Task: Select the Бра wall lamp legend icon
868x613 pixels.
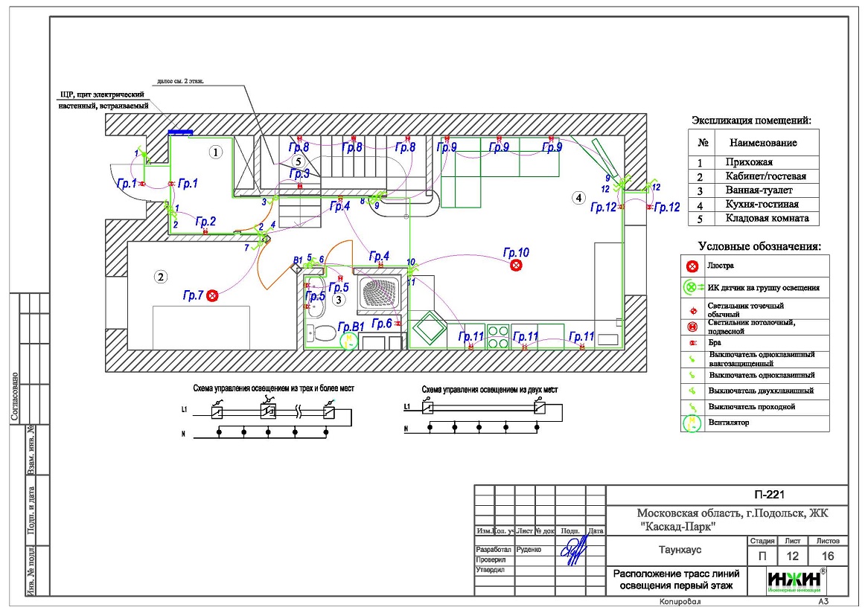Action: pos(692,343)
